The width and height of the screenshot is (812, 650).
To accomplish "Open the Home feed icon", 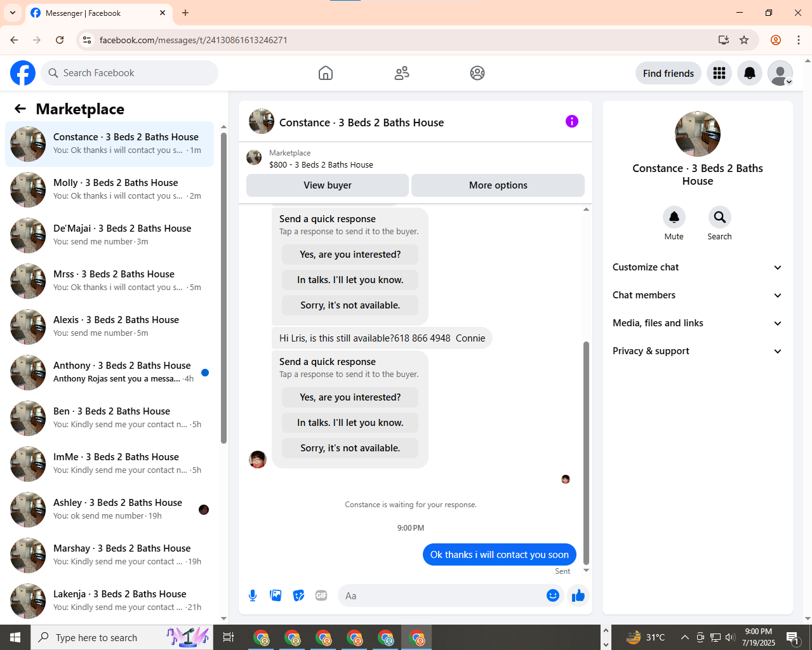I will (326, 73).
